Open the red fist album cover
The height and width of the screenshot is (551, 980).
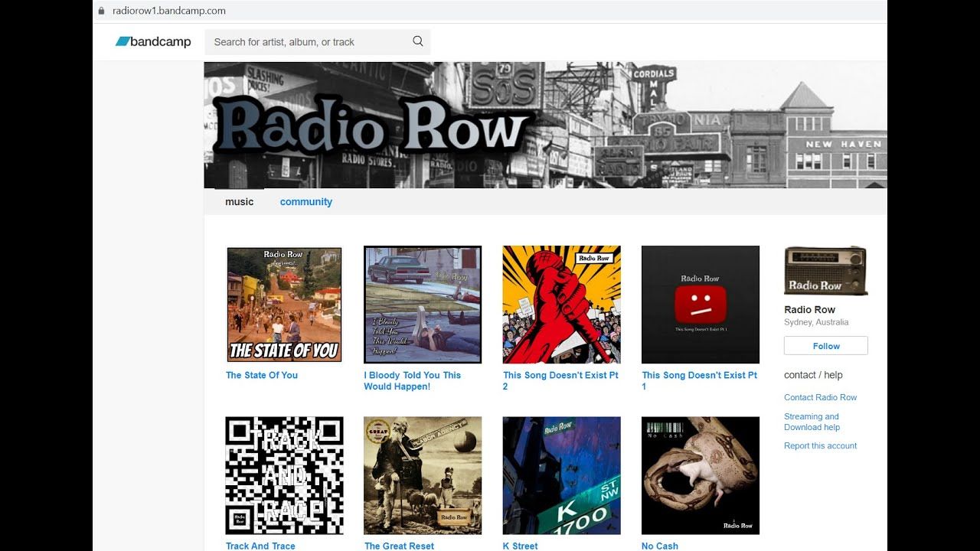(561, 305)
